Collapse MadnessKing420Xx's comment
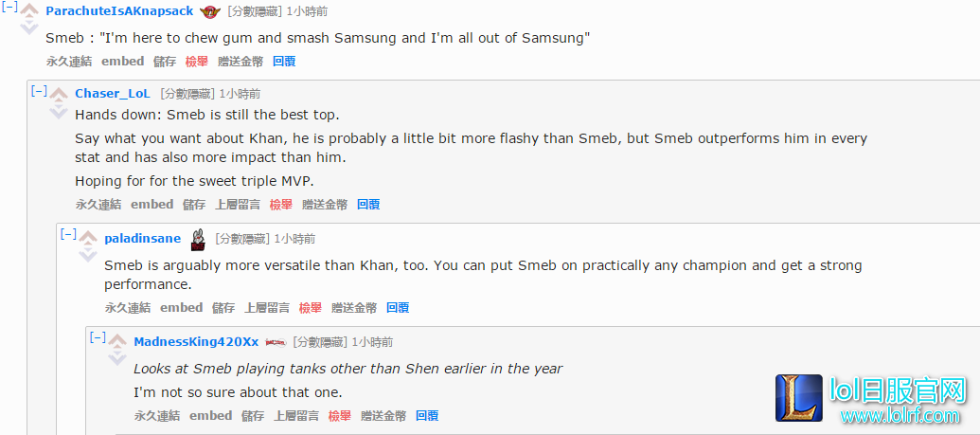The image size is (980, 435). tap(98, 338)
